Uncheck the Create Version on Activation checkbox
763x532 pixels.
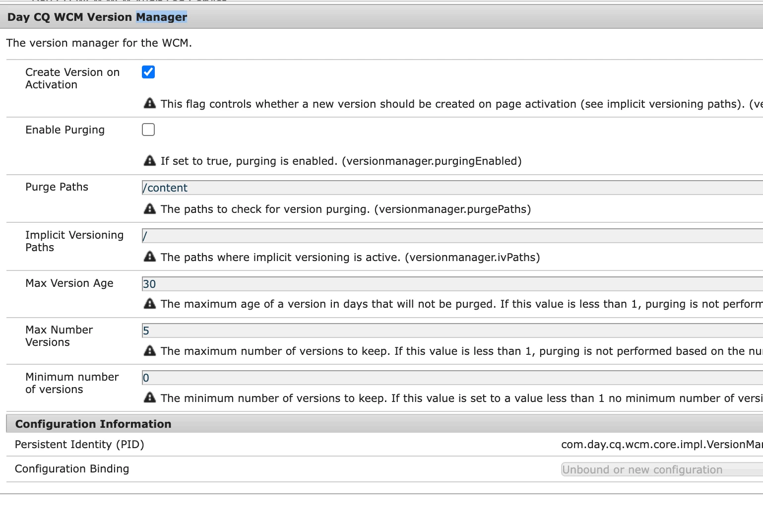pos(148,72)
